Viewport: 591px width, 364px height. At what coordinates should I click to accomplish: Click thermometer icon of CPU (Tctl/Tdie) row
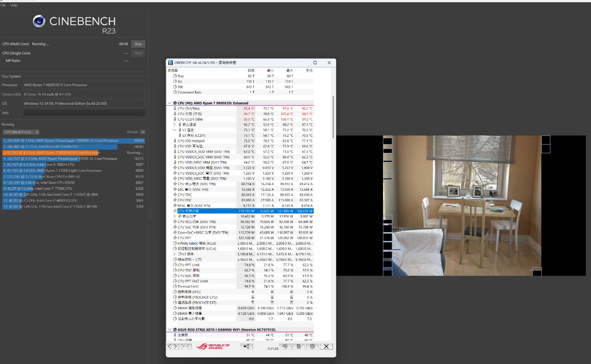tap(175, 108)
